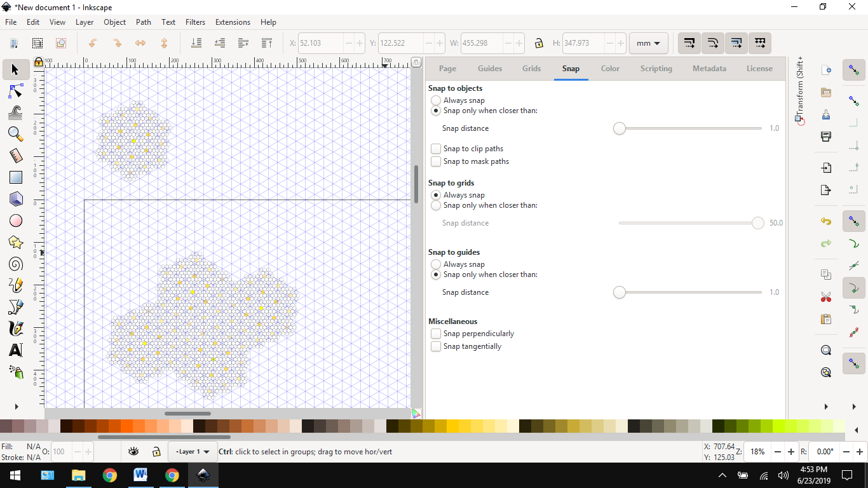Viewport: 868px width, 488px height.
Task: Click Rotate 90 degrees clockwise icon
Action: coord(117,43)
